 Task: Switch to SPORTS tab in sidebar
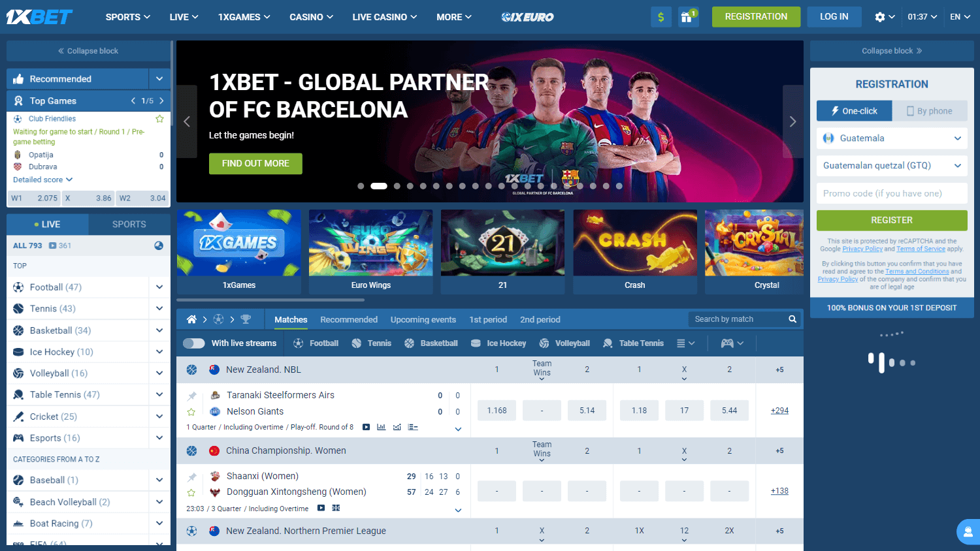coord(129,224)
